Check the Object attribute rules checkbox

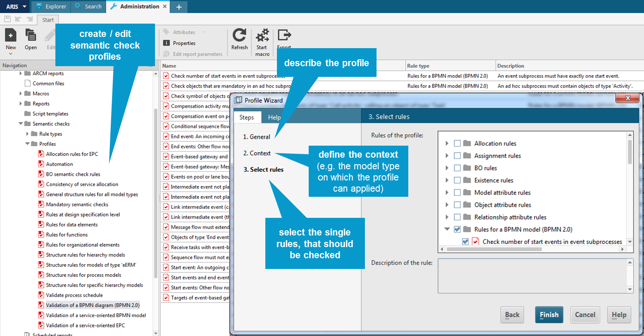pyautogui.click(x=458, y=205)
